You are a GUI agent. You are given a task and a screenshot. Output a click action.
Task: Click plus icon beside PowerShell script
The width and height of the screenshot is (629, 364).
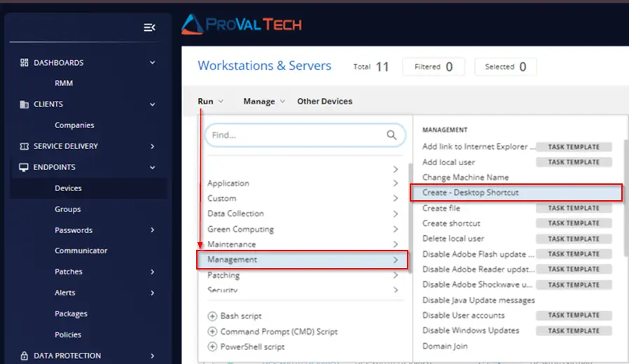click(212, 346)
